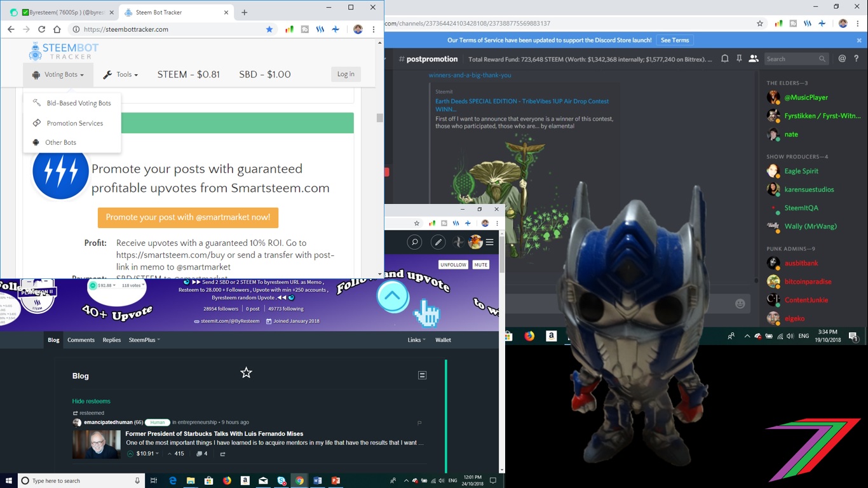The width and height of the screenshot is (868, 488).
Task: Click the user avatar on the Steemit header
Action: (475, 241)
